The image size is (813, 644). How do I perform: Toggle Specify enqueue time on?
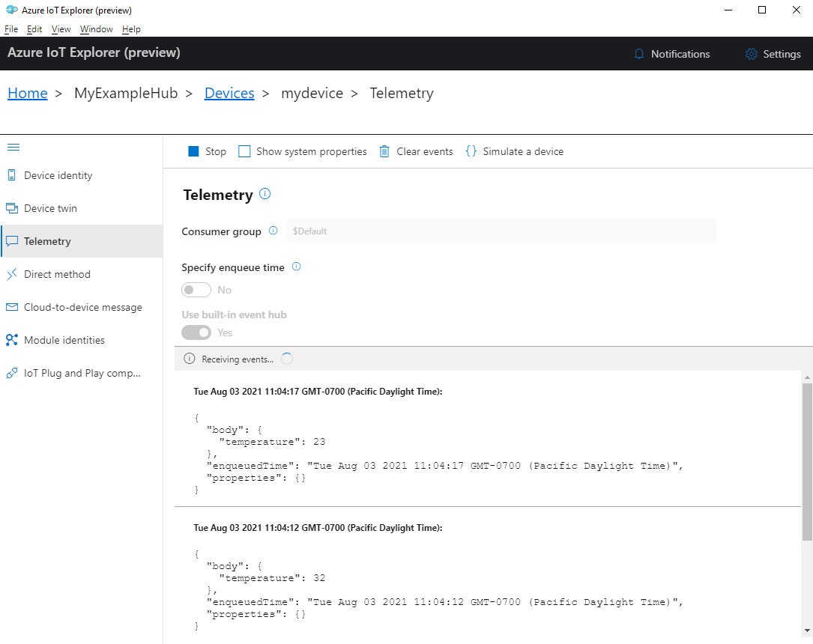click(196, 290)
